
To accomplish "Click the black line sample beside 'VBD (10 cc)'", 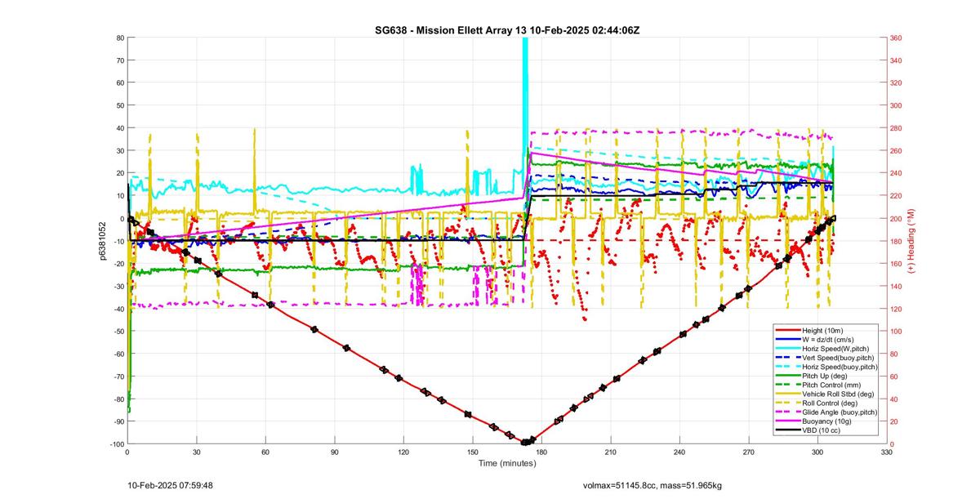I will click(x=788, y=430).
